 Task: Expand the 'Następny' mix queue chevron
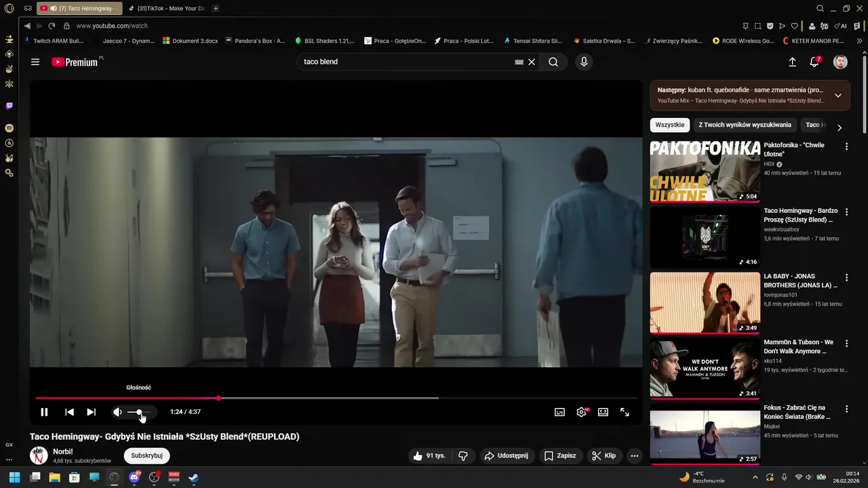pos(838,95)
